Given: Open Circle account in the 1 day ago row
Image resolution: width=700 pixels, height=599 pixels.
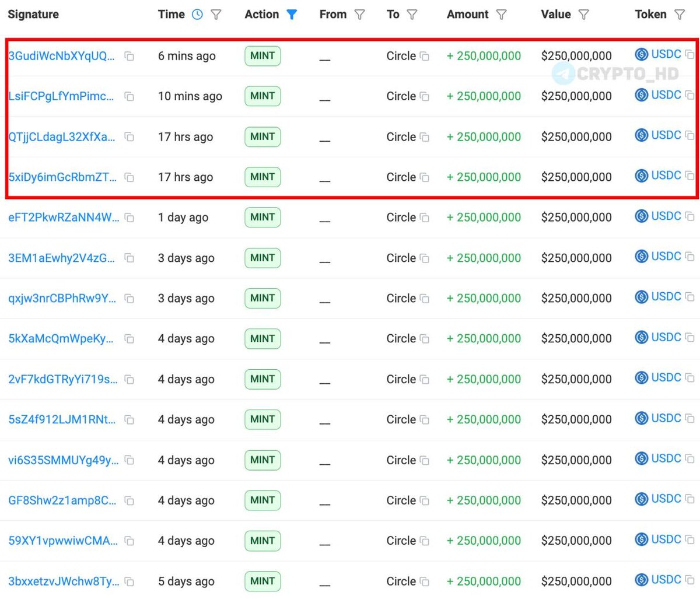Looking at the screenshot, I should coord(401,218).
